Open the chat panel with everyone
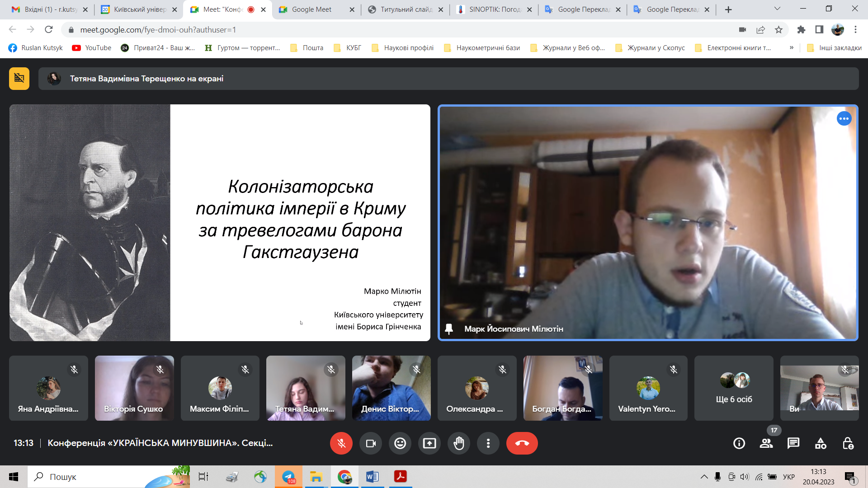 tap(793, 443)
